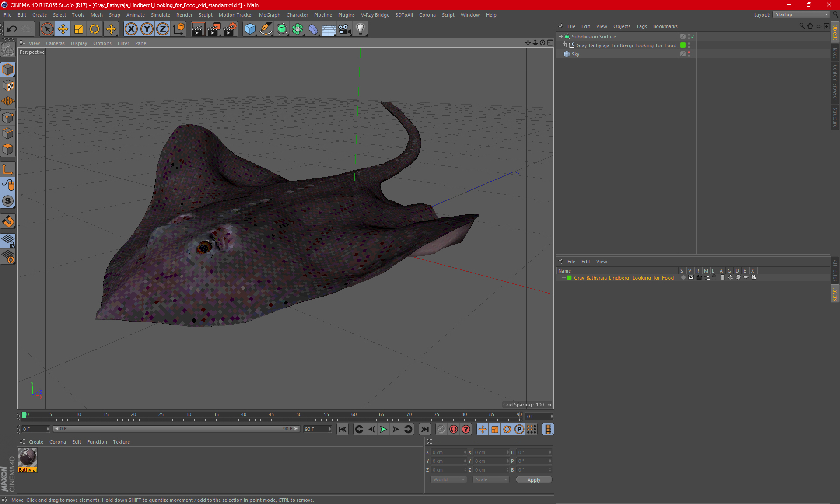
Task: Open the Simulate menu
Action: 160,15
